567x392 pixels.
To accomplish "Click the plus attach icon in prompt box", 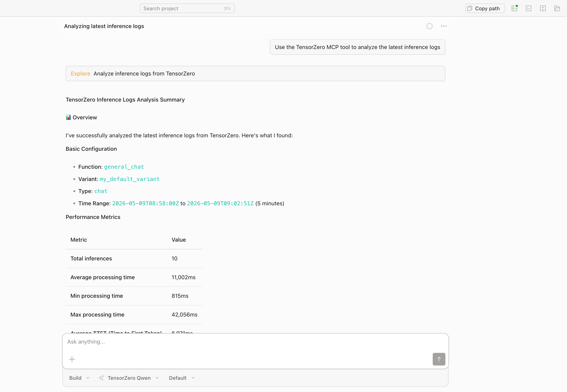I will [72, 359].
